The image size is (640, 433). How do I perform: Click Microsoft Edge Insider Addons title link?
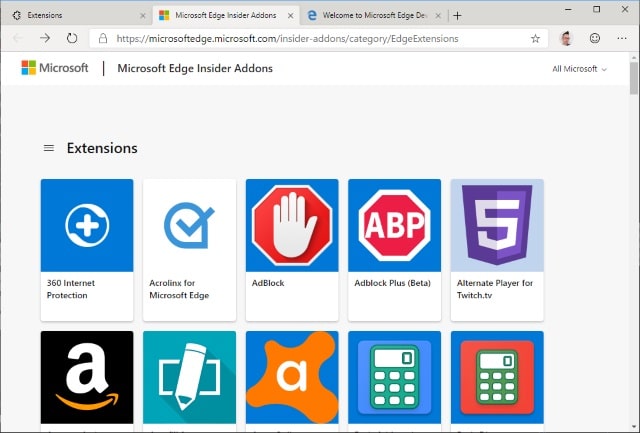click(195, 69)
